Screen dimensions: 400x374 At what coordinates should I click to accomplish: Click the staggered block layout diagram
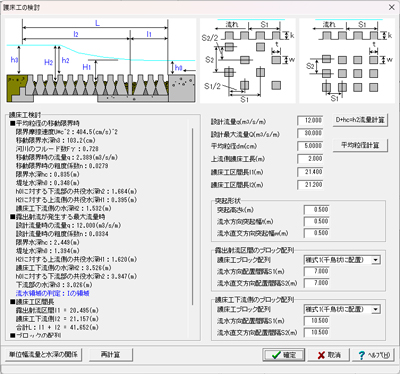[x=248, y=60]
